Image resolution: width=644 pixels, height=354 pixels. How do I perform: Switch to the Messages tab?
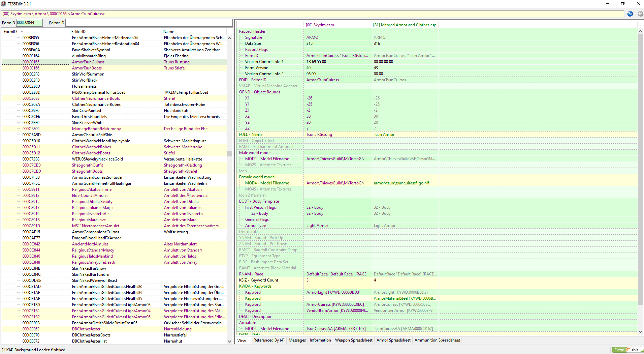[297, 340]
